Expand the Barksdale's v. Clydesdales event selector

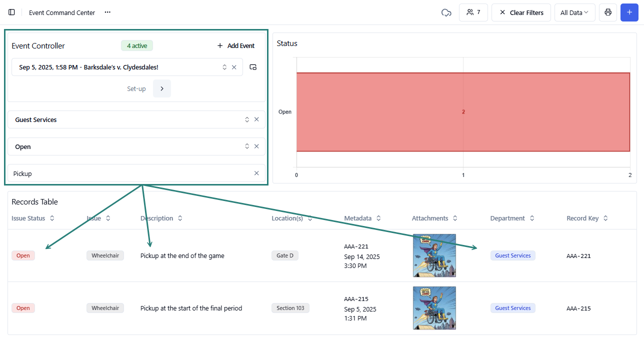(224, 67)
